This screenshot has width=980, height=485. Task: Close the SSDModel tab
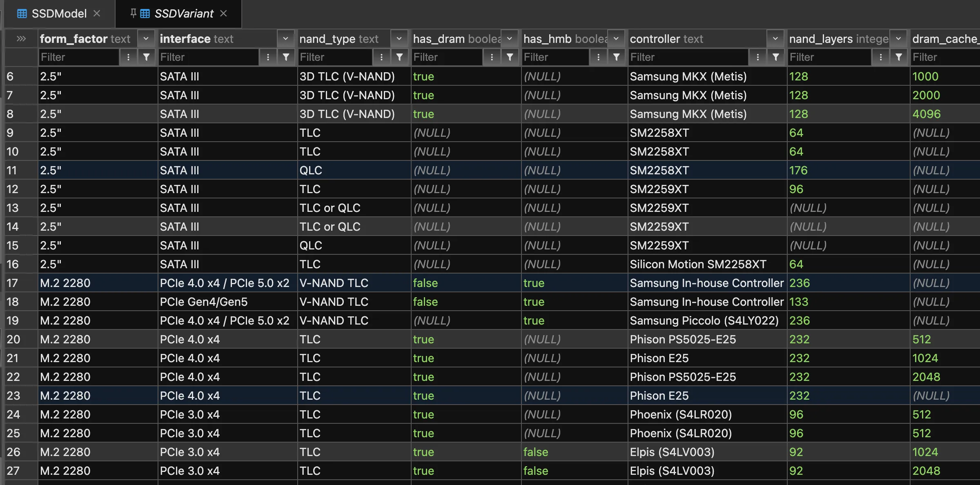pyautogui.click(x=97, y=13)
